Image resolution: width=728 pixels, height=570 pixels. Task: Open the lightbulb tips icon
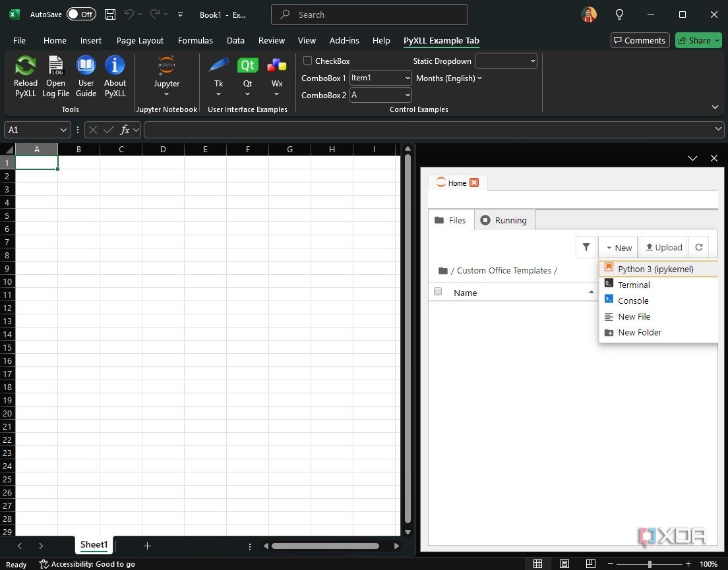click(x=619, y=14)
